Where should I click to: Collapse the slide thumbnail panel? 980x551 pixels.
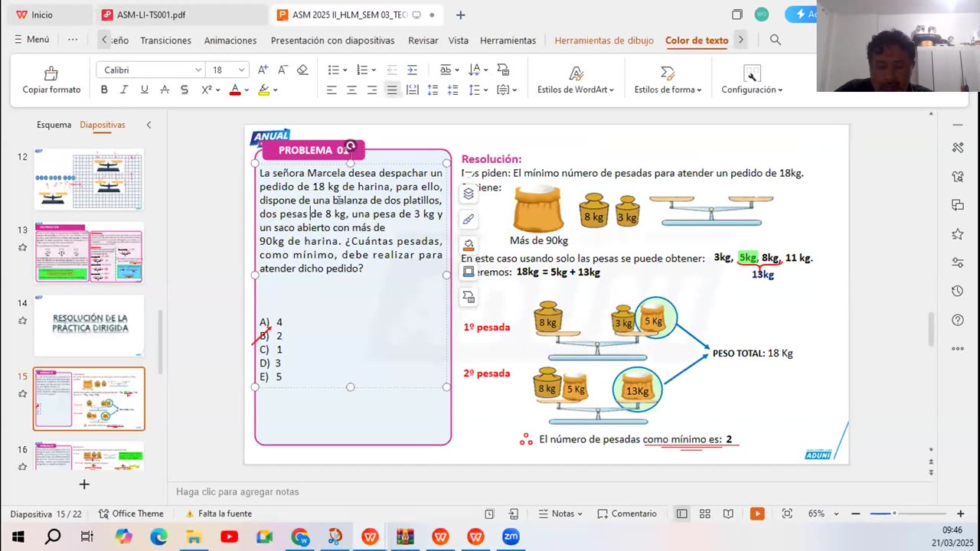pyautogui.click(x=149, y=125)
